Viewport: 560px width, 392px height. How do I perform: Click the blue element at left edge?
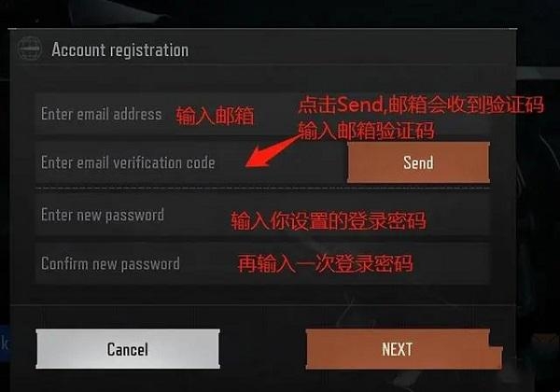click(x=4, y=343)
